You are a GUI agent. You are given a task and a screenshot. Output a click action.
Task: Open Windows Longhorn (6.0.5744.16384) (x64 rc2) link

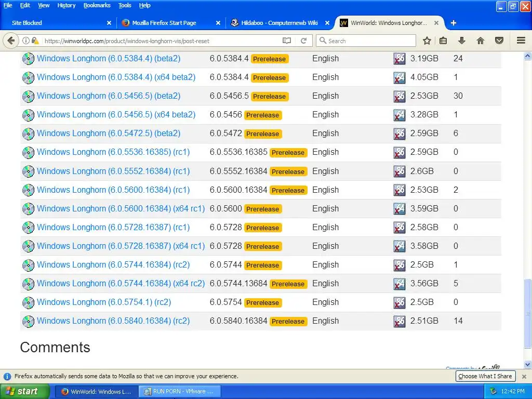pos(121,283)
